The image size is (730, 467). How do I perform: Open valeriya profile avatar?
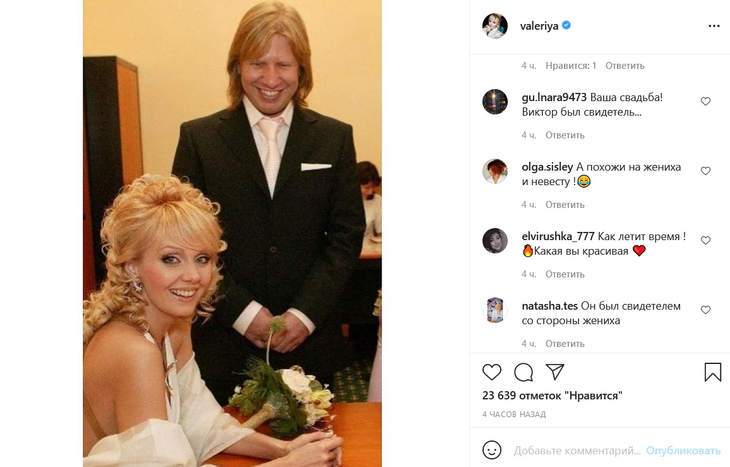[x=495, y=26]
